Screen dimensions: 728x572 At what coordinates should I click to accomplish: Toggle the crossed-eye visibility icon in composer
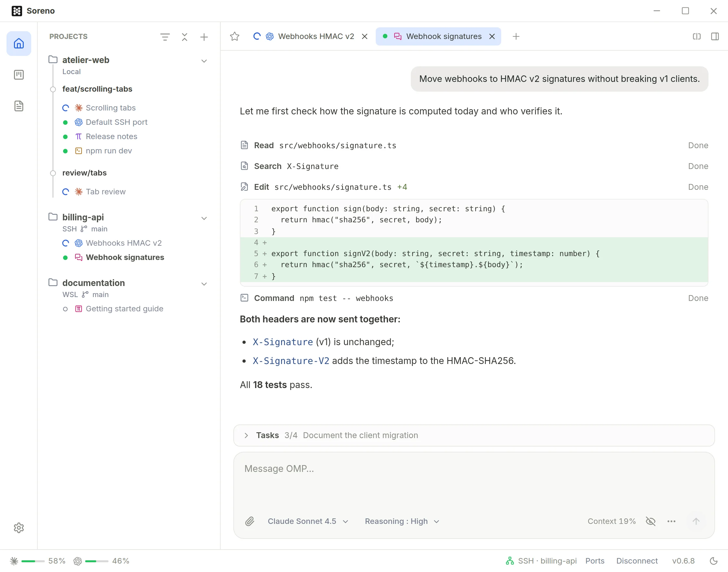click(651, 521)
